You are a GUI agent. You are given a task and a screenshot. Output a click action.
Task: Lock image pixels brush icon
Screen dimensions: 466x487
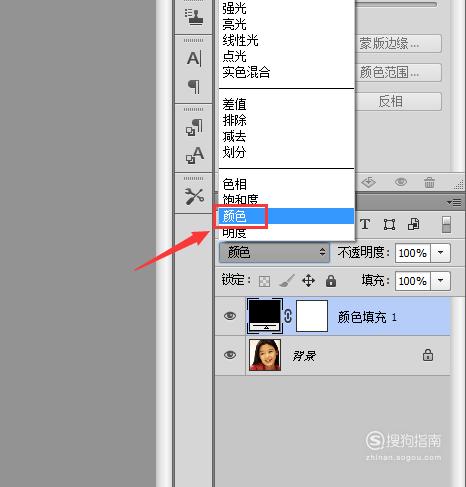[x=287, y=281]
